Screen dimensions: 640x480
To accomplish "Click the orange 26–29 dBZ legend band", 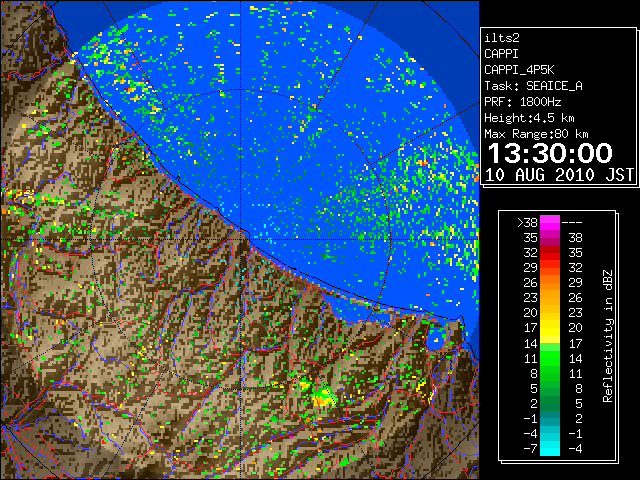I will [550, 283].
